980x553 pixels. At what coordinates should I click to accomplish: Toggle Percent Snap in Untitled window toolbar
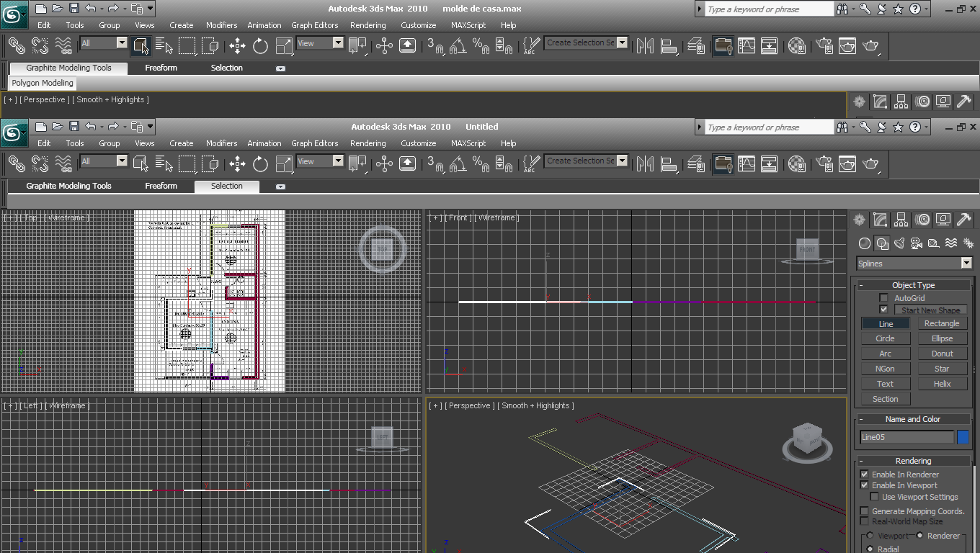click(x=481, y=164)
